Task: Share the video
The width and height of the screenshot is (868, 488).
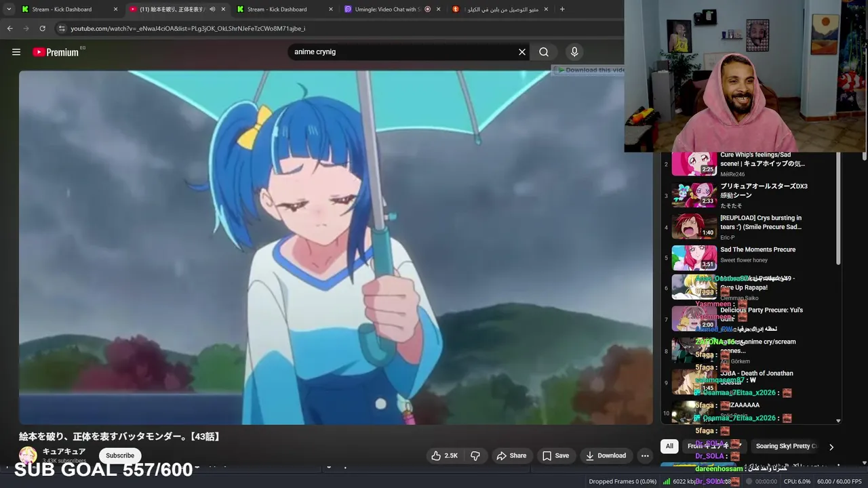Action: (511, 455)
